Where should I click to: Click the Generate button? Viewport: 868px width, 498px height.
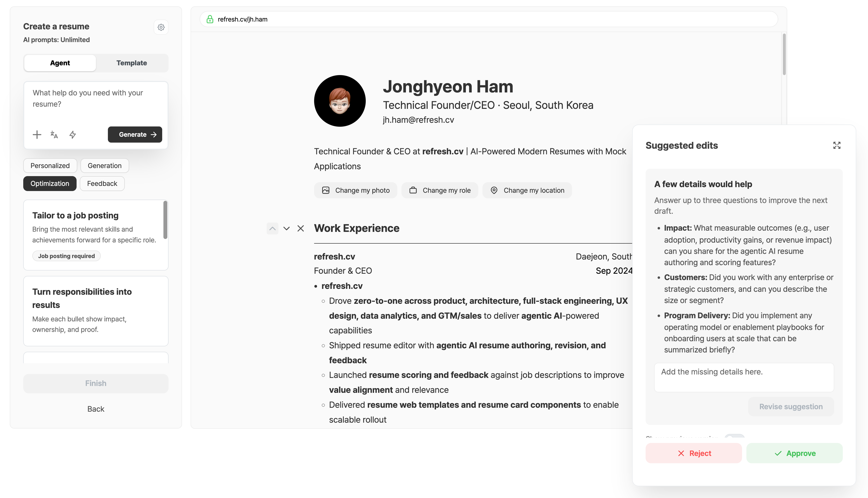135,135
